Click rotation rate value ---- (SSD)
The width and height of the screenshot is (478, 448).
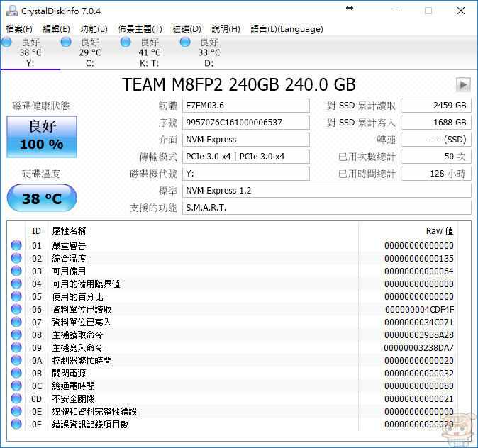click(436, 140)
